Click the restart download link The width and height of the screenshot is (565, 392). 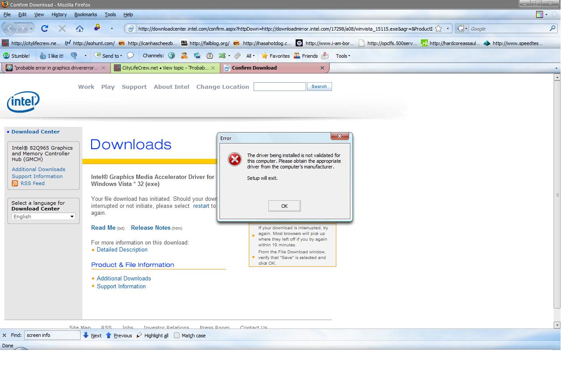click(201, 206)
